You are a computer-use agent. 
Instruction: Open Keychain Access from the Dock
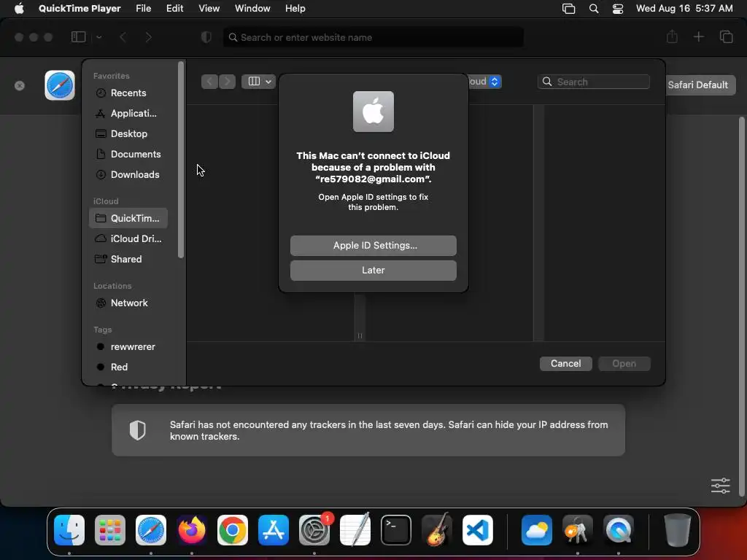[x=578, y=530]
